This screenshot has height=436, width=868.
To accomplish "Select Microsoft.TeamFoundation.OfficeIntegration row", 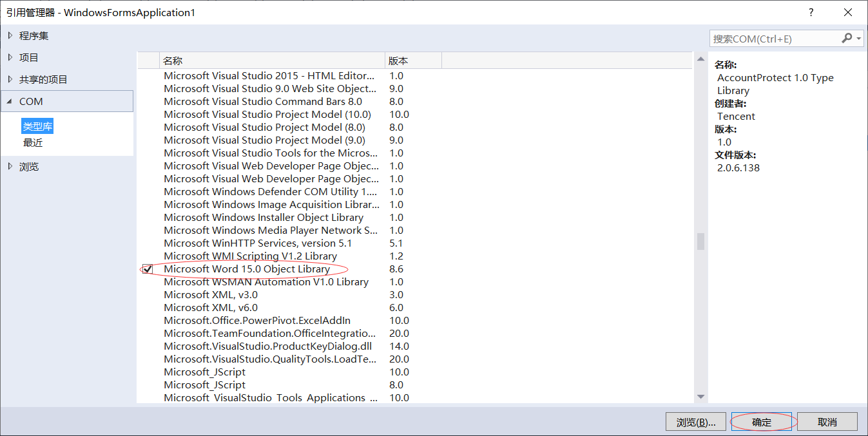I will (x=414, y=334).
